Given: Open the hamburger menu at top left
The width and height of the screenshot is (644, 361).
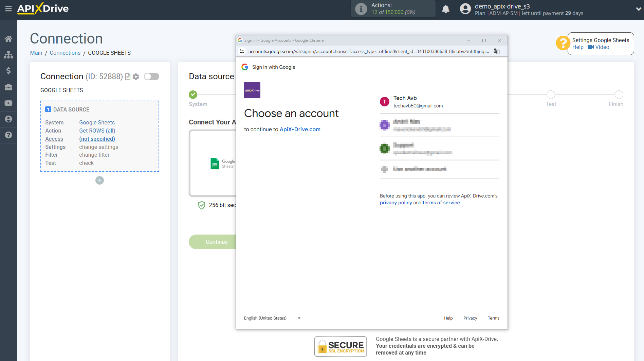Looking at the screenshot, I should click(8, 9).
